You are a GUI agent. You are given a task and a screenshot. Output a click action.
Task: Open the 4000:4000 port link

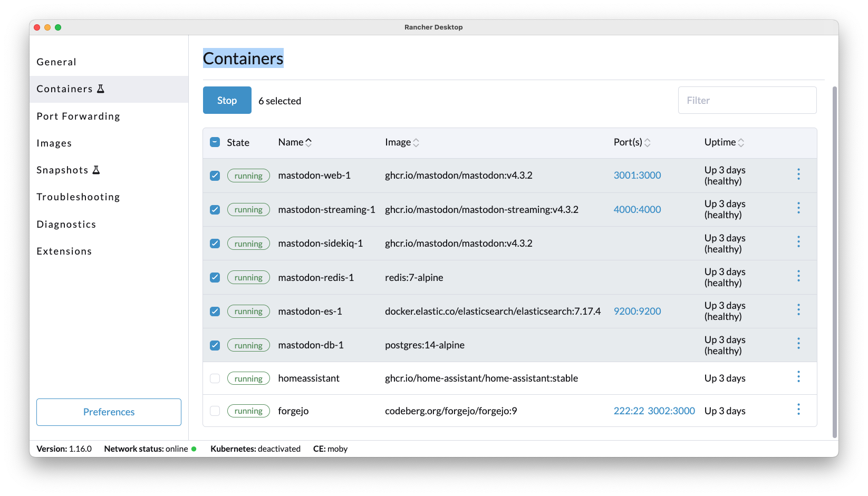(637, 210)
